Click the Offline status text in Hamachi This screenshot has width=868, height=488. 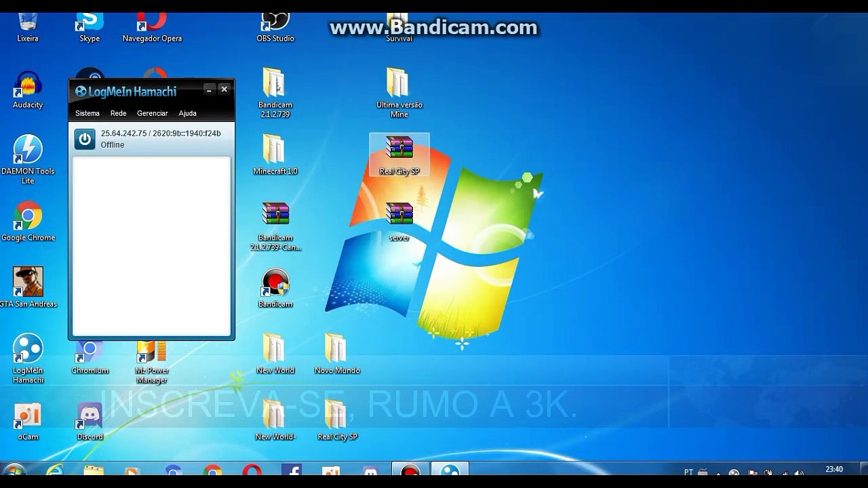click(x=113, y=145)
